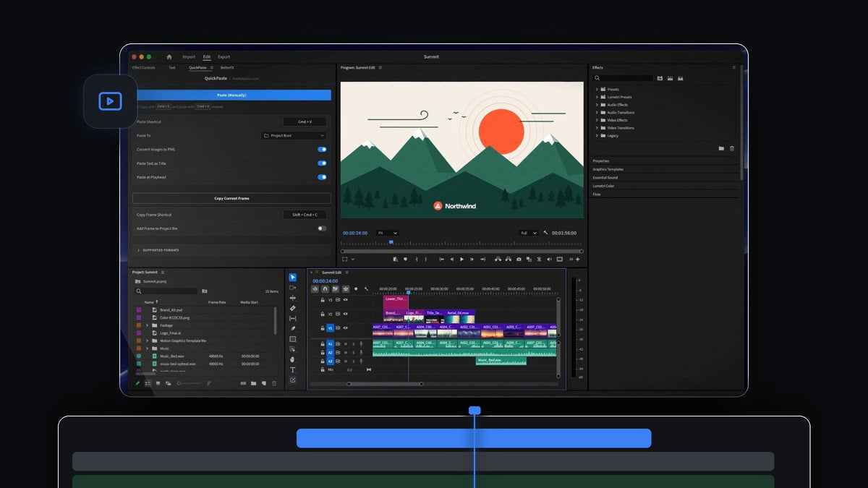Click the timeline Snap magnet icon
The image size is (868, 488).
click(325, 289)
